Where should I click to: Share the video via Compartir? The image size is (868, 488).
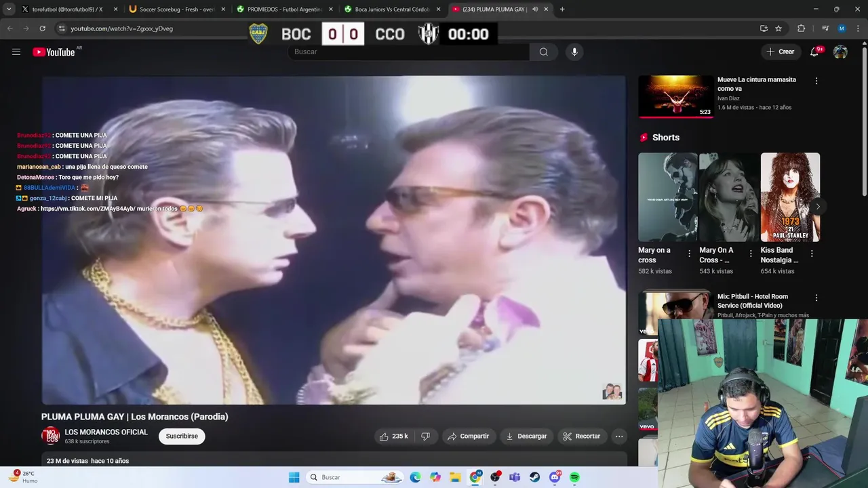click(469, 436)
